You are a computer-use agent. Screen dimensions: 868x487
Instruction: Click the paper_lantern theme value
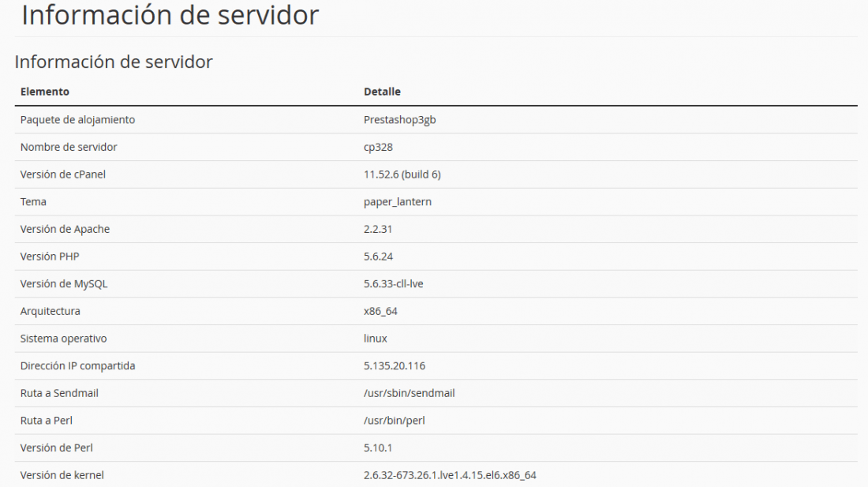point(398,202)
